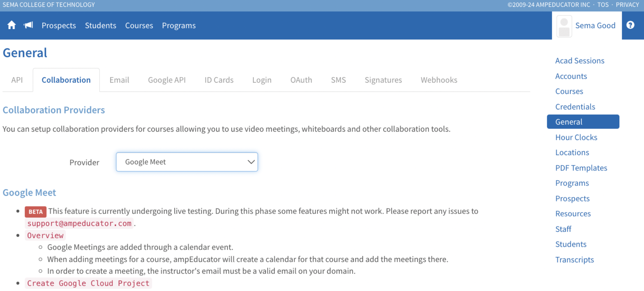
Task: Click the support@ampeducator.com email text
Action: (79, 223)
